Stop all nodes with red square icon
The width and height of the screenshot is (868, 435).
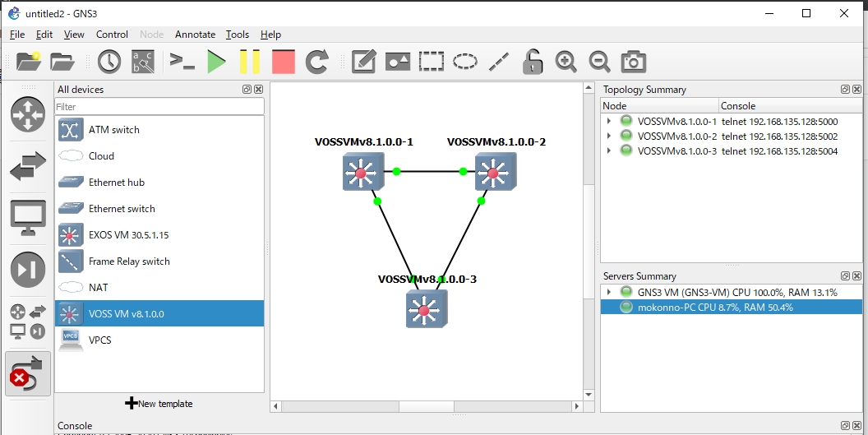pos(284,62)
